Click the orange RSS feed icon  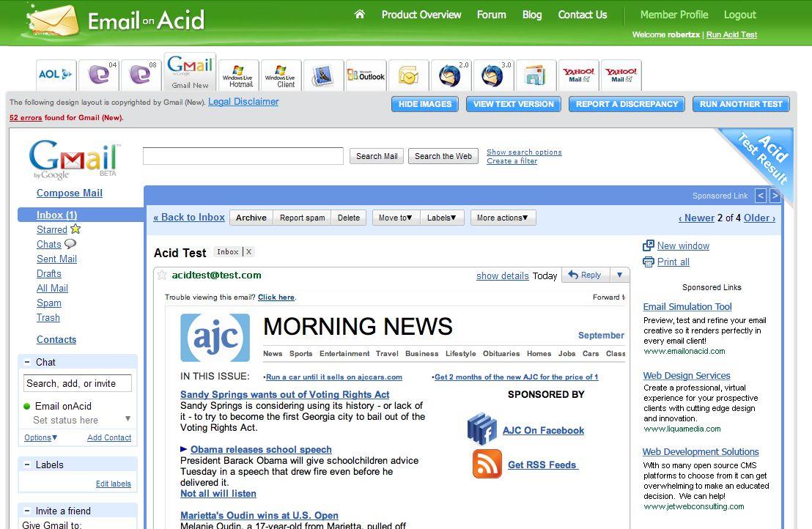pyautogui.click(x=487, y=464)
